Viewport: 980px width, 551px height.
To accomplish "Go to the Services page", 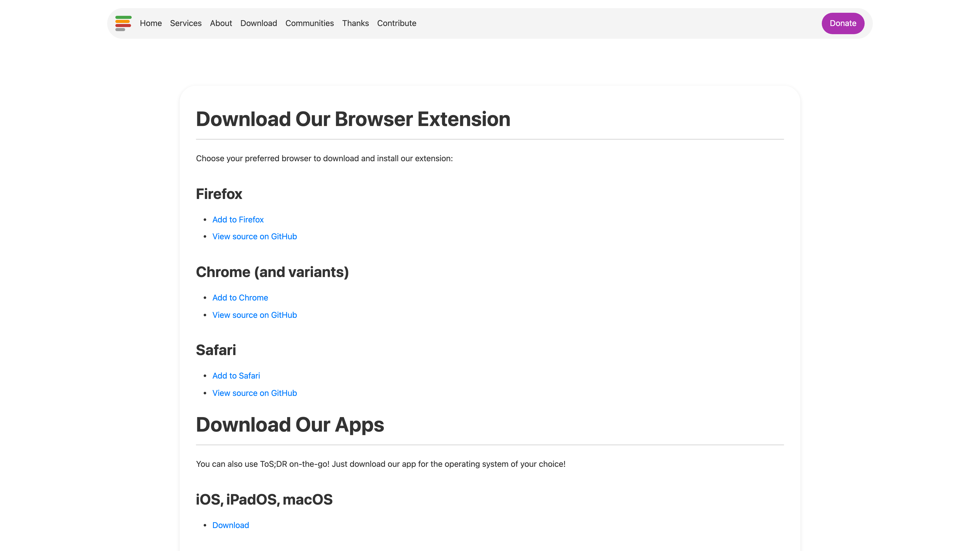I will pos(186,23).
